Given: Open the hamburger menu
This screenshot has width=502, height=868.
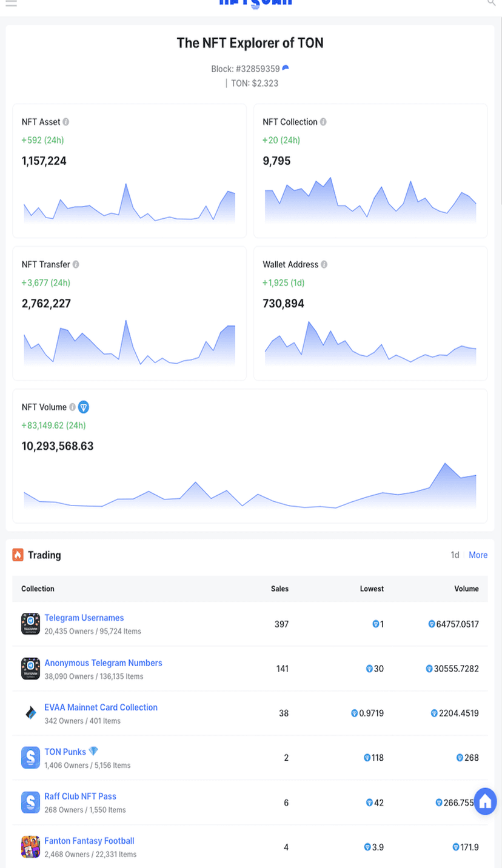Looking at the screenshot, I should [10, 3].
